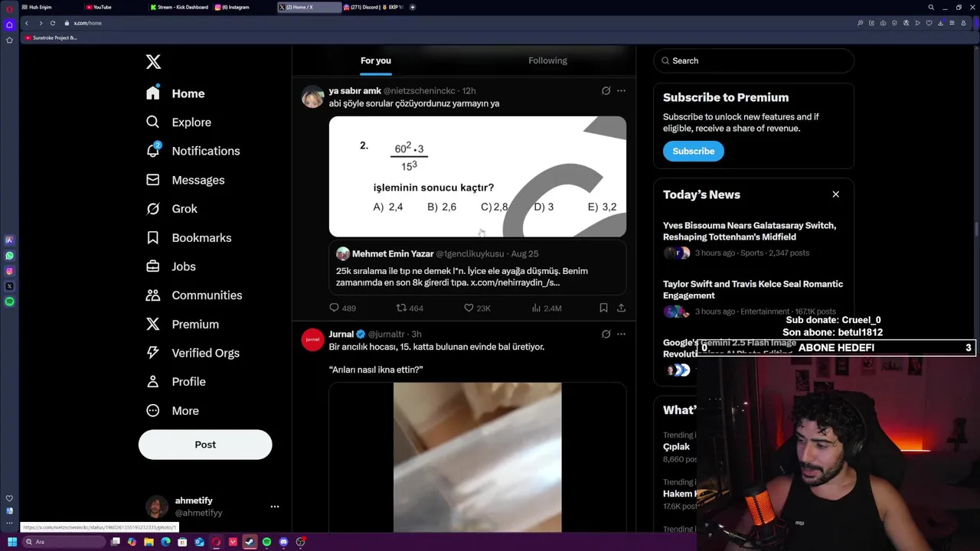Viewport: 980px width, 551px height.
Task: View analytics of post with 2.4M views
Action: click(547, 308)
